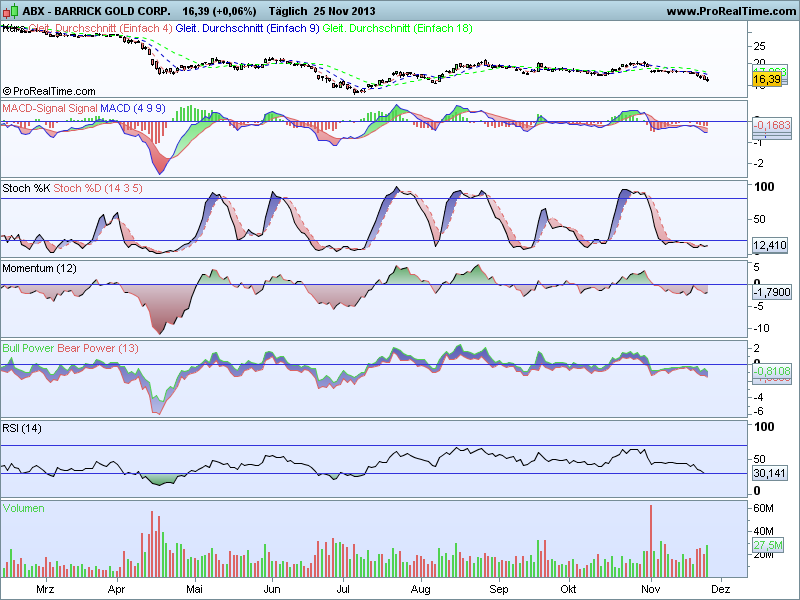
Task: Select the Einfach 18 moving average label
Action: pos(397,29)
